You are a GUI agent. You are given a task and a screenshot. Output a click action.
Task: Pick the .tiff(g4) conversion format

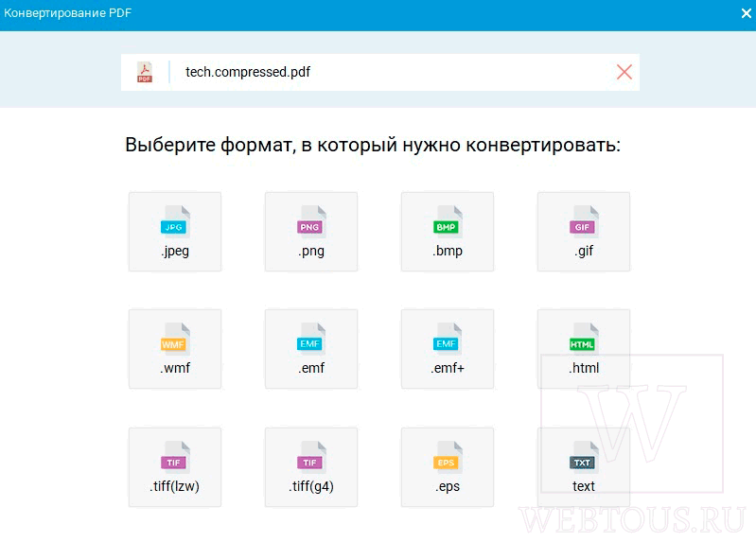coord(311,467)
